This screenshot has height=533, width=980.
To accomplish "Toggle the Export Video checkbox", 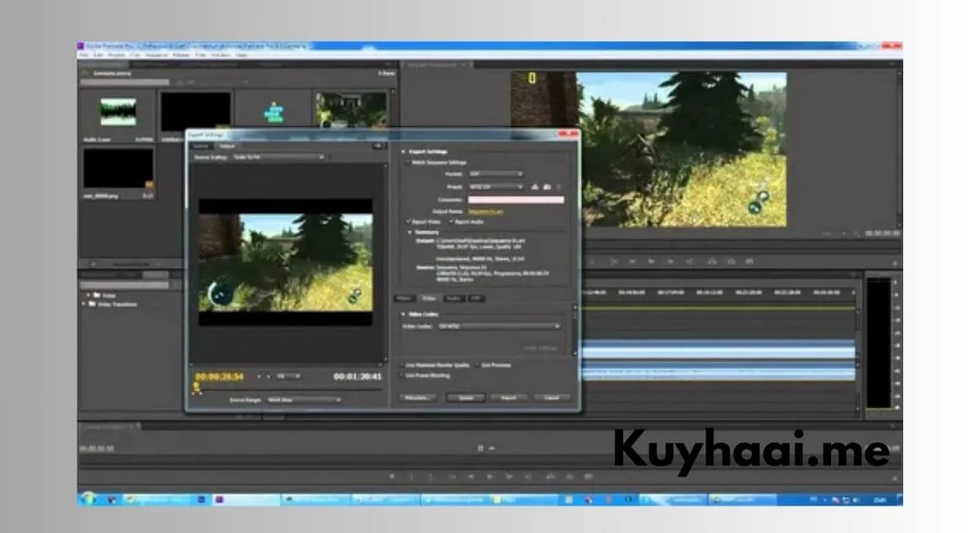I will (x=408, y=222).
